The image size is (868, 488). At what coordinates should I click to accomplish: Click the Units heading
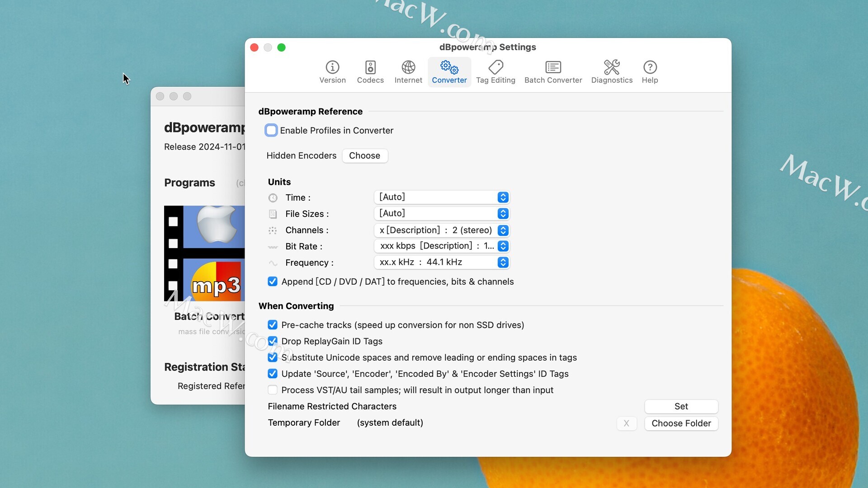tap(279, 182)
